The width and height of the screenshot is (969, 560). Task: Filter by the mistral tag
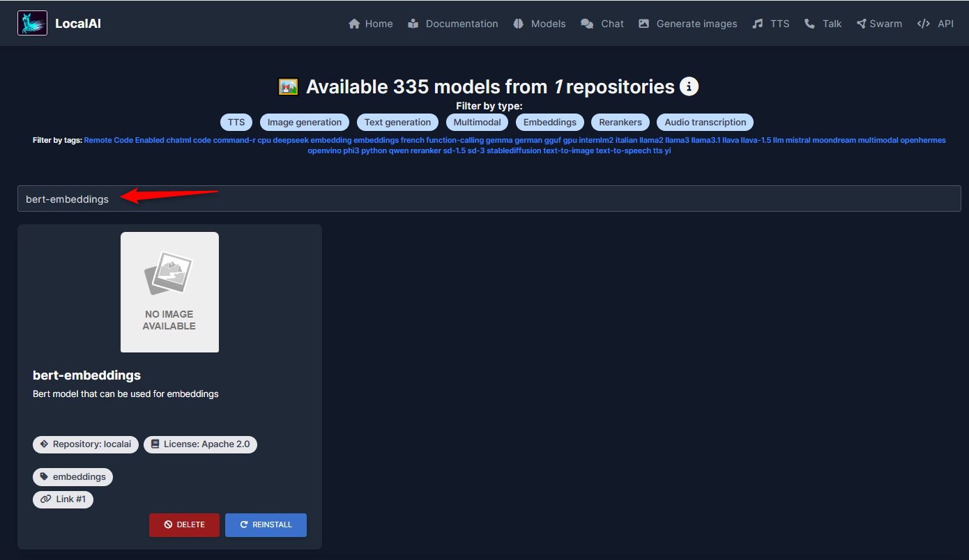pyautogui.click(x=798, y=140)
